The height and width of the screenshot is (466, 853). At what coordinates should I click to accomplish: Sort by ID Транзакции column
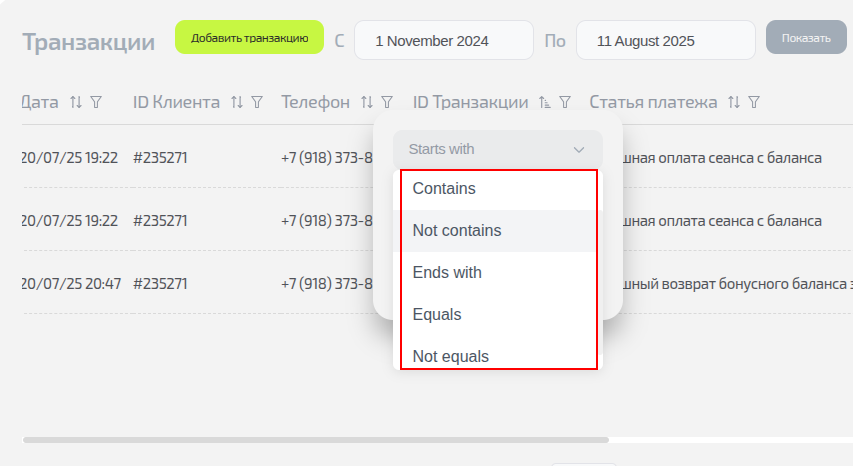(545, 102)
